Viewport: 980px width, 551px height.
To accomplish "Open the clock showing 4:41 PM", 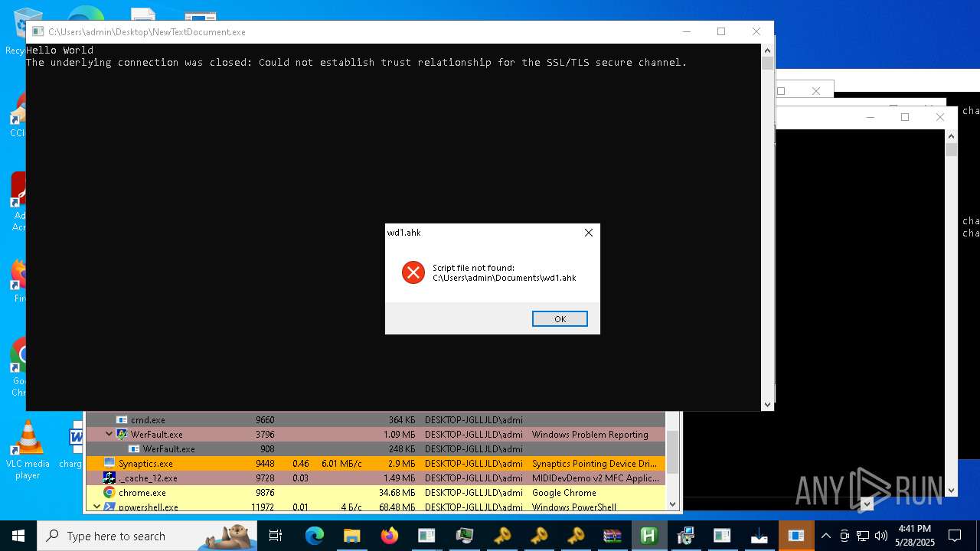I will click(x=915, y=536).
